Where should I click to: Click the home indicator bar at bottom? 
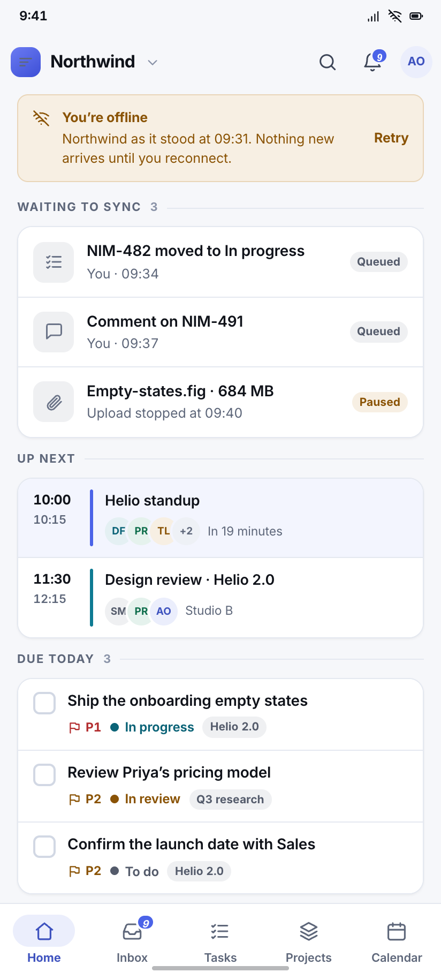pyautogui.click(x=221, y=968)
